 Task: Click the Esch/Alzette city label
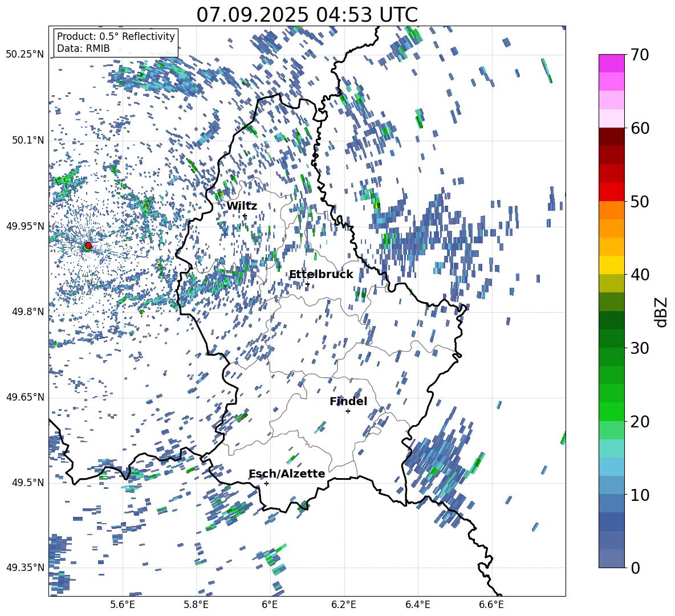point(287,474)
